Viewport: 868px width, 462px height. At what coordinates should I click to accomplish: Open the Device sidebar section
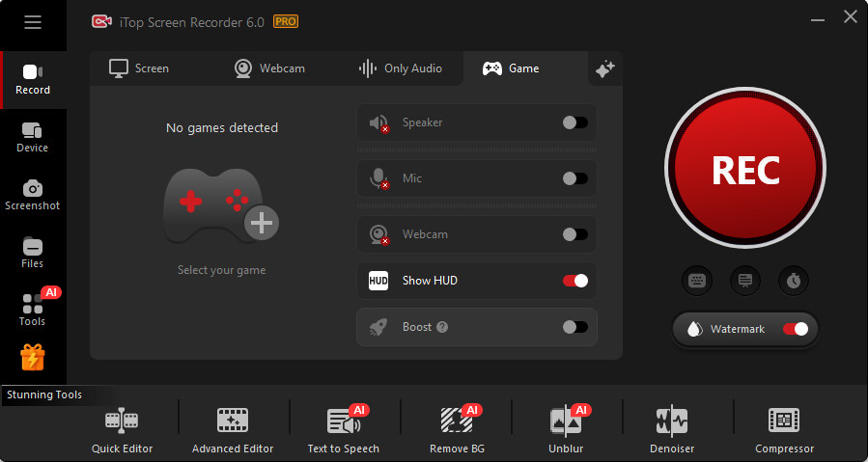32,137
